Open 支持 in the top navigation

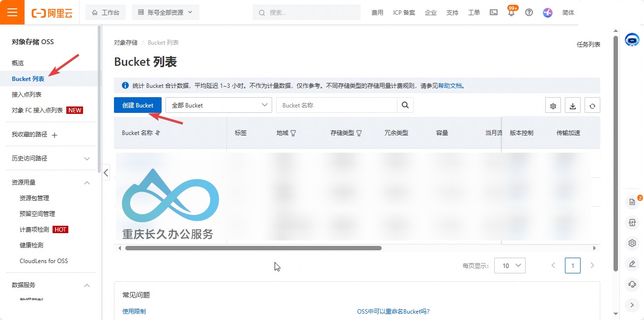pyautogui.click(x=452, y=13)
